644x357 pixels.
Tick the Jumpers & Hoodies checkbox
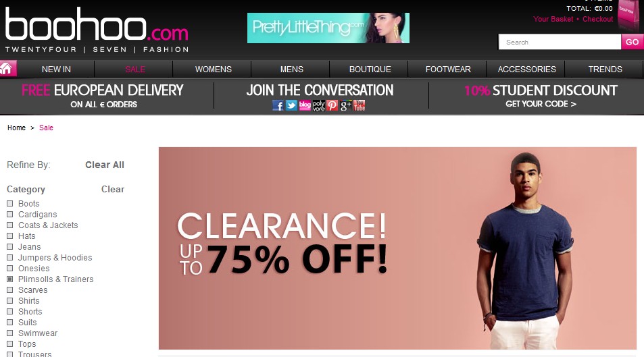10,258
